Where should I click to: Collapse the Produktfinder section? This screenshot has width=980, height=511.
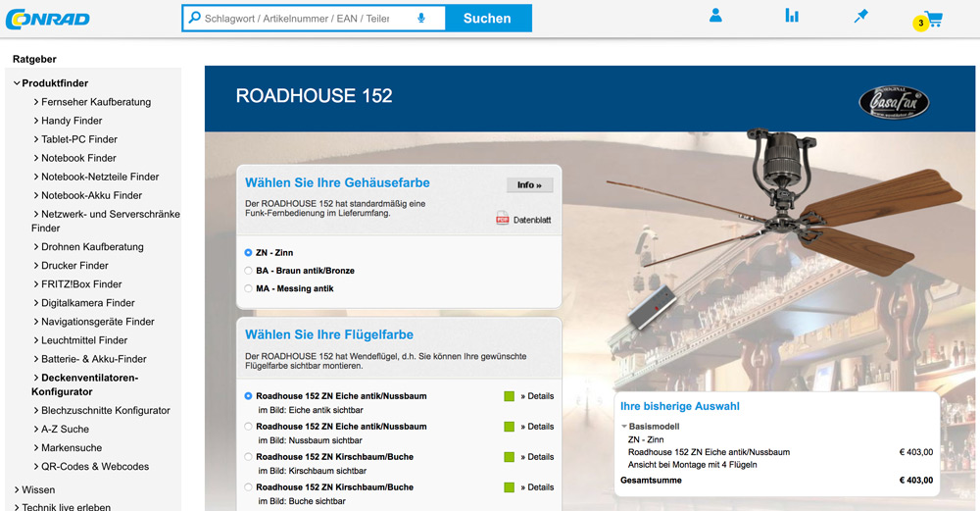pos(17,83)
